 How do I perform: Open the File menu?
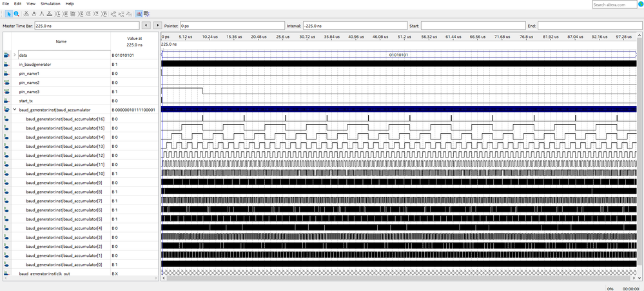(6, 4)
